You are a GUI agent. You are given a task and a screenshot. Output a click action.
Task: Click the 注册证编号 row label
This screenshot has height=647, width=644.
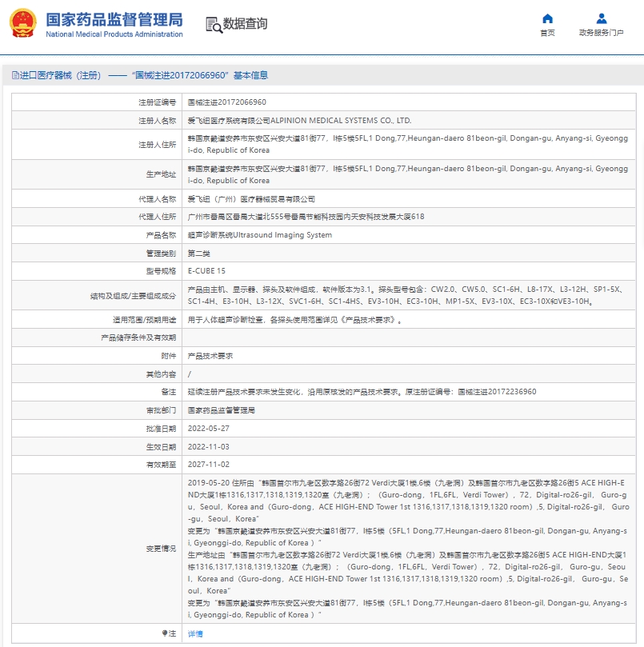(x=158, y=102)
